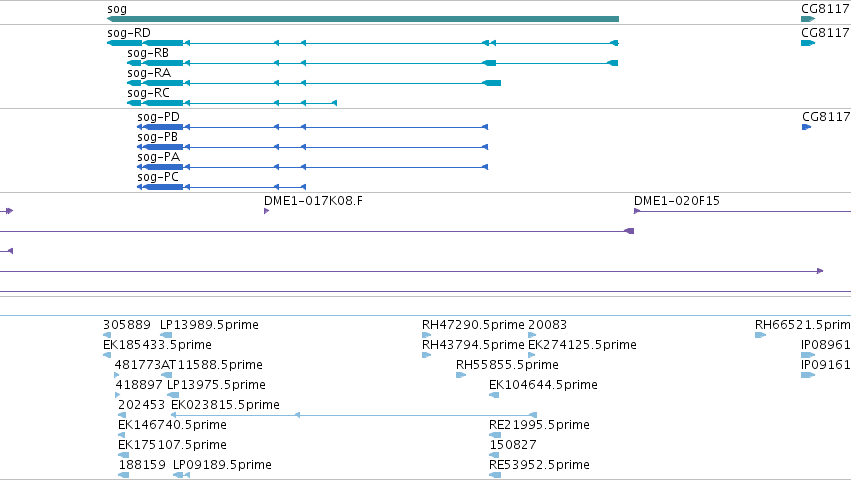The height and width of the screenshot is (480, 851).
Task: Click the 305889 feature arrow
Action: [107, 335]
